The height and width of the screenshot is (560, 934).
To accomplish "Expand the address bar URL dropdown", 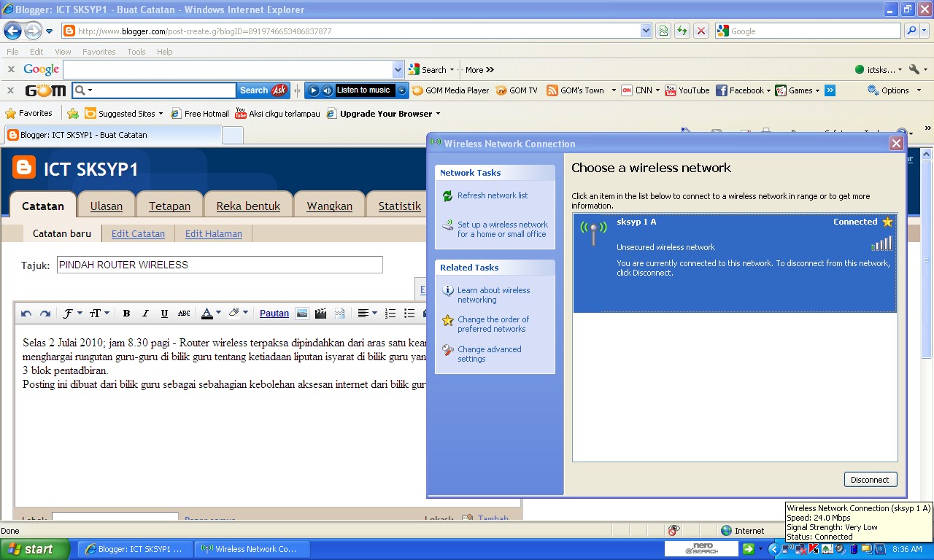I will [646, 31].
